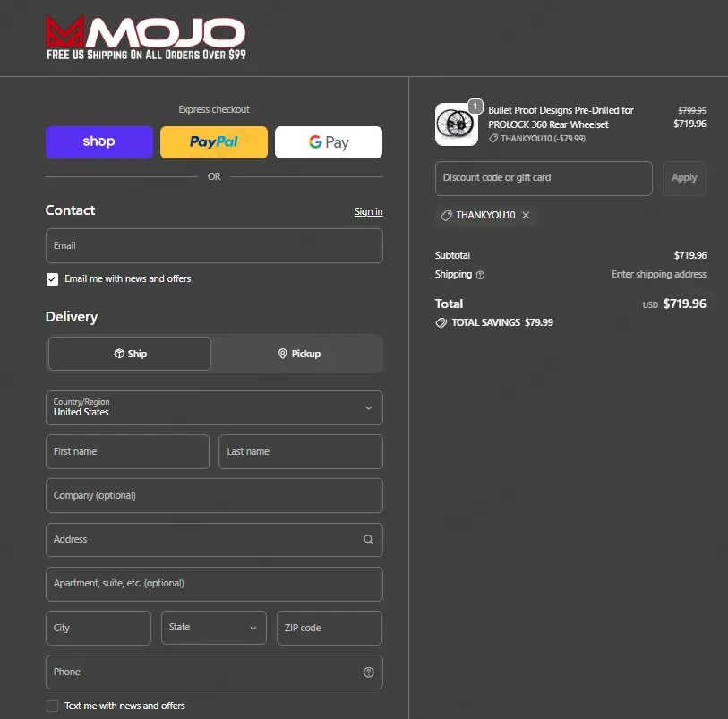Click the MOJO logo in the header
This screenshot has height=719, width=728.
point(146,39)
